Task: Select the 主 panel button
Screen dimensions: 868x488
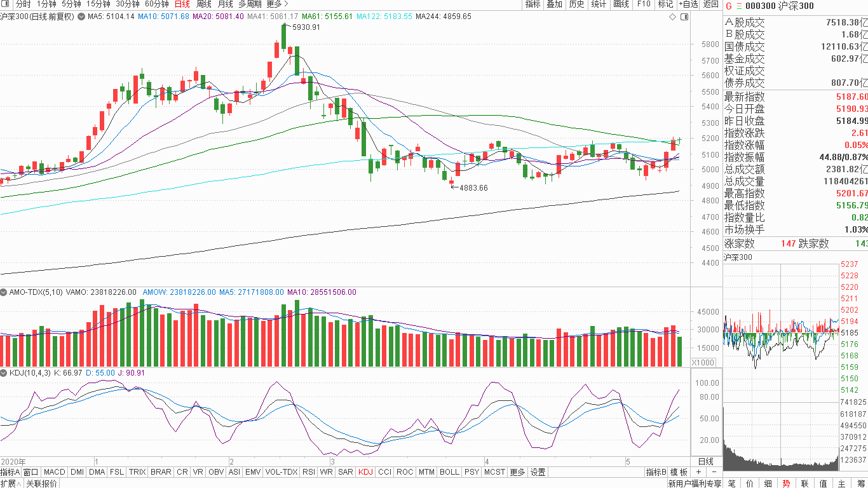Action: click(842, 483)
